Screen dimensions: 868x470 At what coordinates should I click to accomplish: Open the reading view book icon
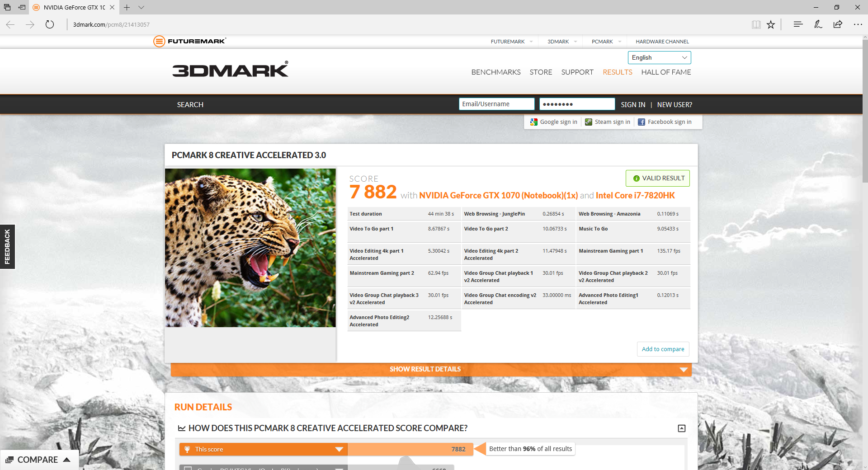point(756,24)
